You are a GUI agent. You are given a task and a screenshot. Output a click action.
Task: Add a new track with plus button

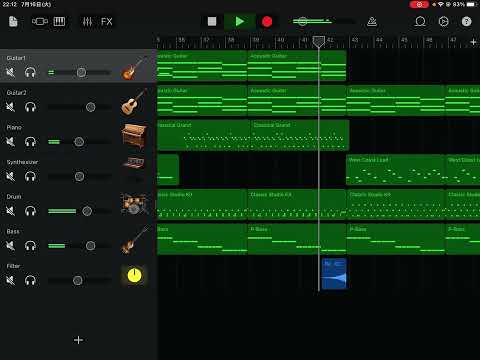point(78,340)
